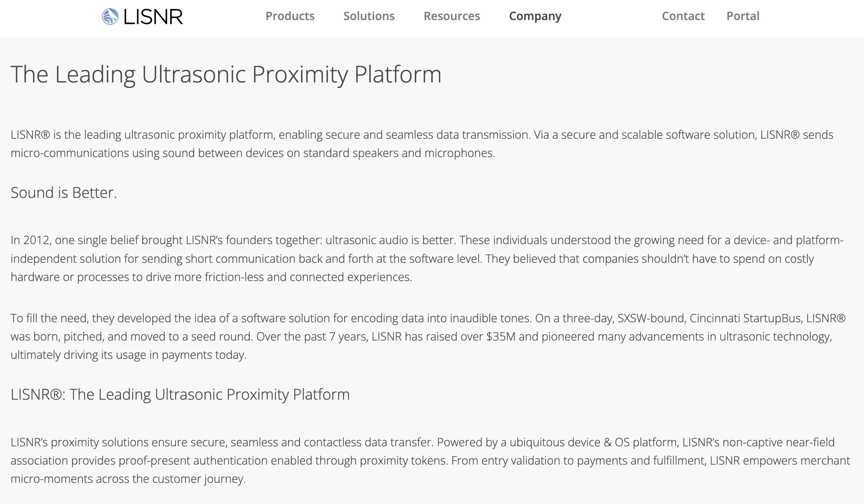Click the LISNR wordmark in the header
This screenshot has width=864, height=504.
coord(153,17)
